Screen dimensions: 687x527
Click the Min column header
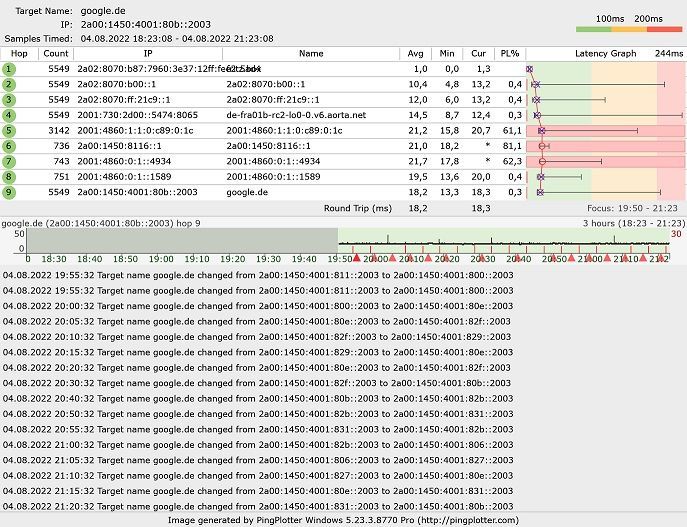tap(447, 53)
